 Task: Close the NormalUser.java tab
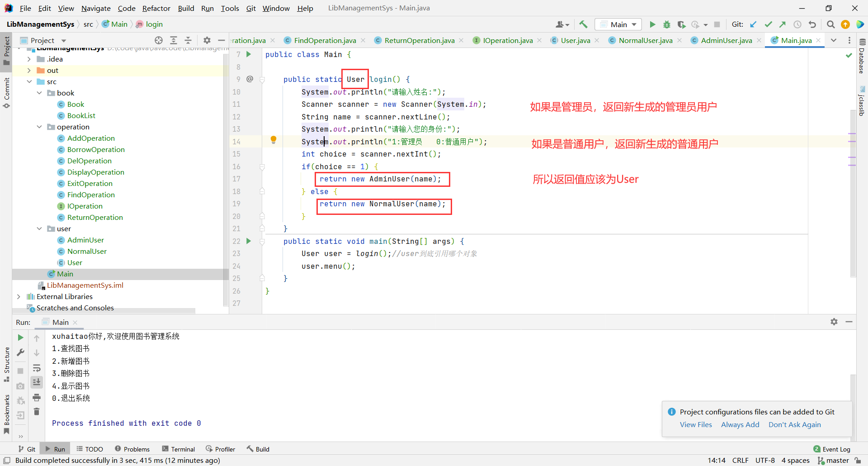[x=679, y=40]
